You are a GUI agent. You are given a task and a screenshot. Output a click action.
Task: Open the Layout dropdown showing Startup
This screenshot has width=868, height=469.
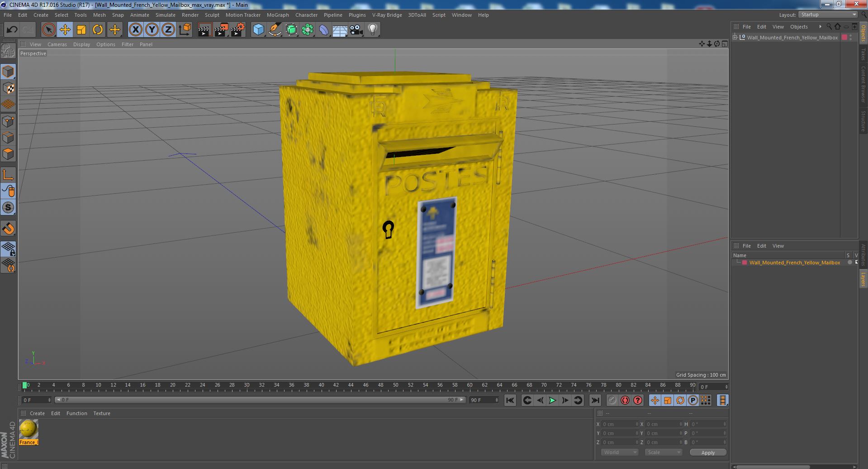827,15
